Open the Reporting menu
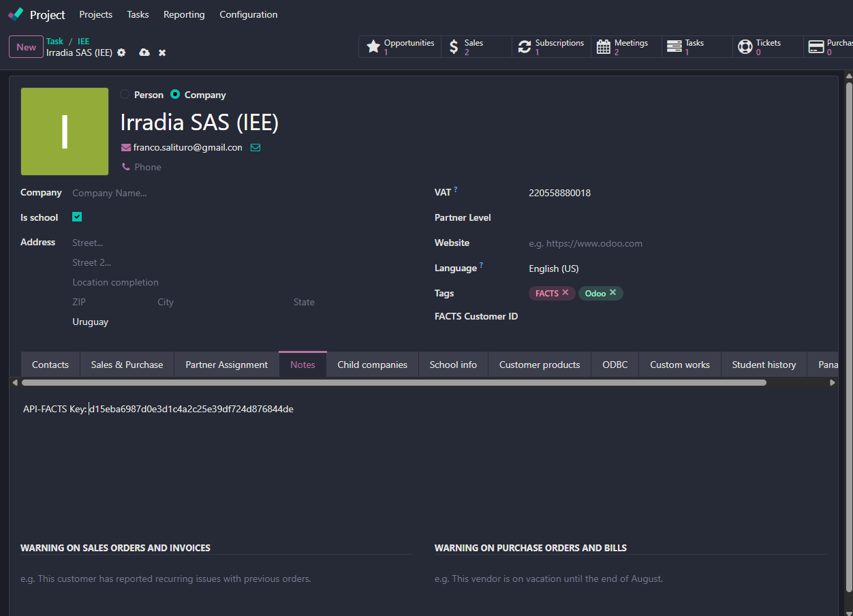Viewport: 853px width, 616px height. point(184,14)
